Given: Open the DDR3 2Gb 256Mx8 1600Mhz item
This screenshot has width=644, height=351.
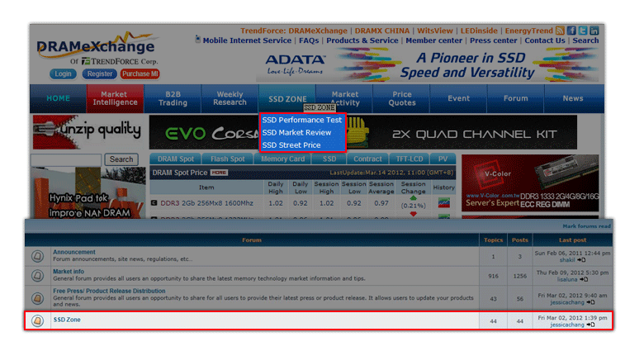Looking at the screenshot, I should 206,203.
